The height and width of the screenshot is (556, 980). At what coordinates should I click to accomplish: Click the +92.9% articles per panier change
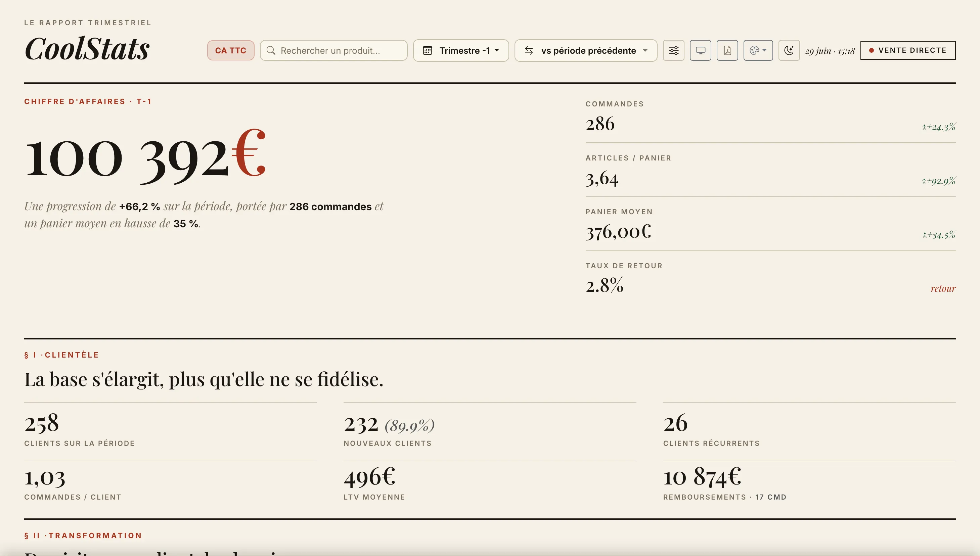(939, 181)
